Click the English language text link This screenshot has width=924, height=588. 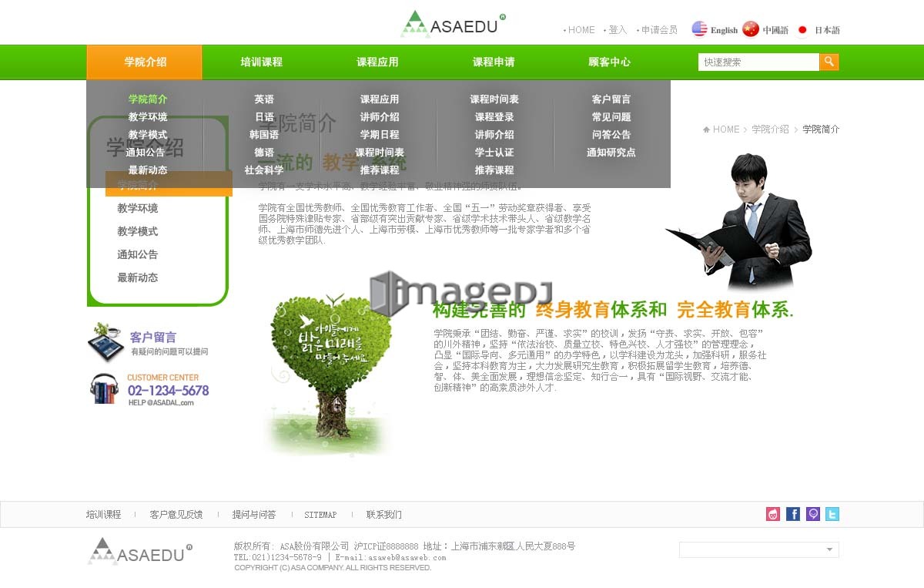[x=724, y=30]
